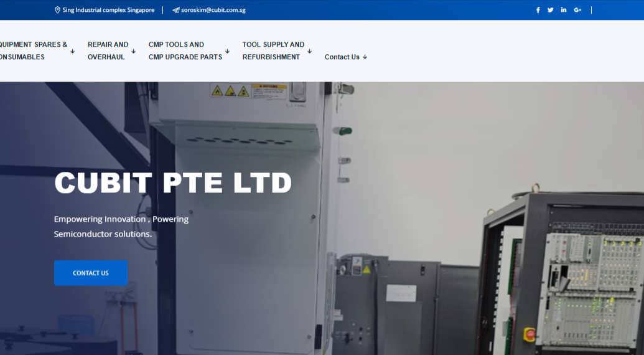The image size is (644, 355).
Task: Click the CUBIT PTE LTD hero heading
Action: click(173, 183)
